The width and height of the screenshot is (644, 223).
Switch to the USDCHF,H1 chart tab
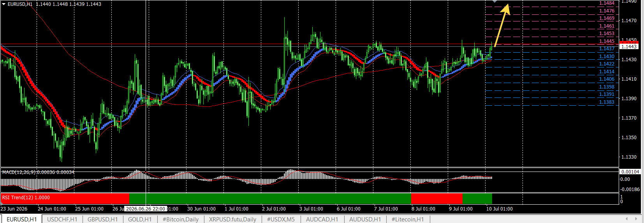tap(62, 219)
